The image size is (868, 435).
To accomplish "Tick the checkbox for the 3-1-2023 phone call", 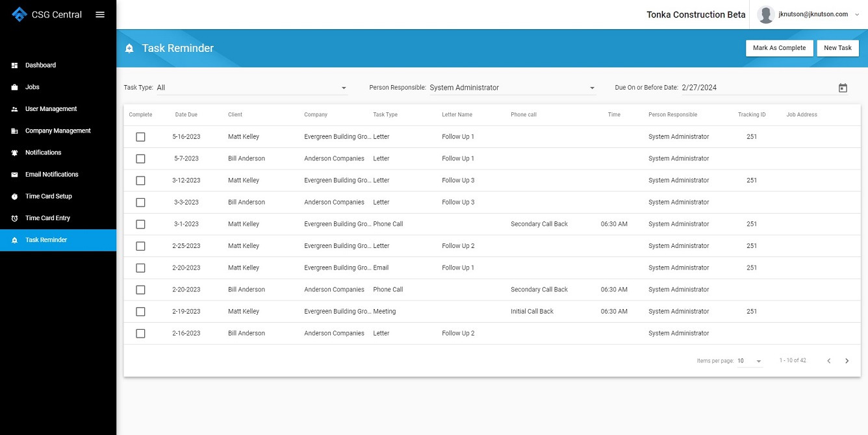I will coord(140,224).
